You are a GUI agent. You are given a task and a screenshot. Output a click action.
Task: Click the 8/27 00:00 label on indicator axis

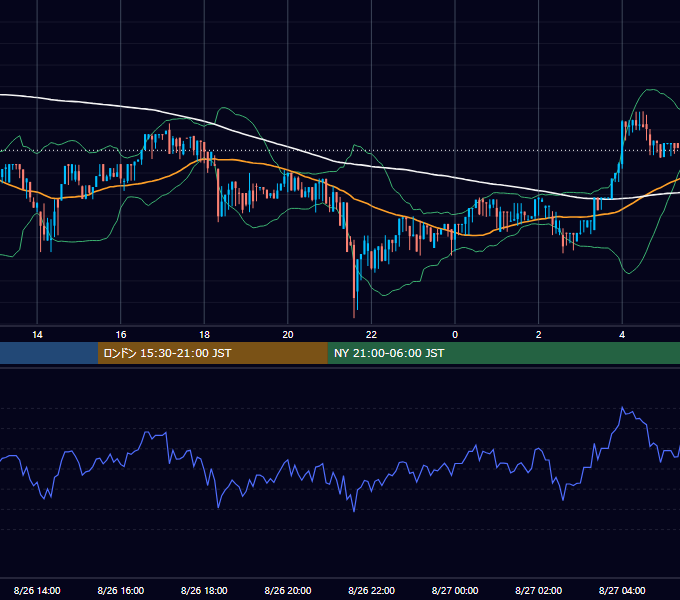[x=455, y=590]
